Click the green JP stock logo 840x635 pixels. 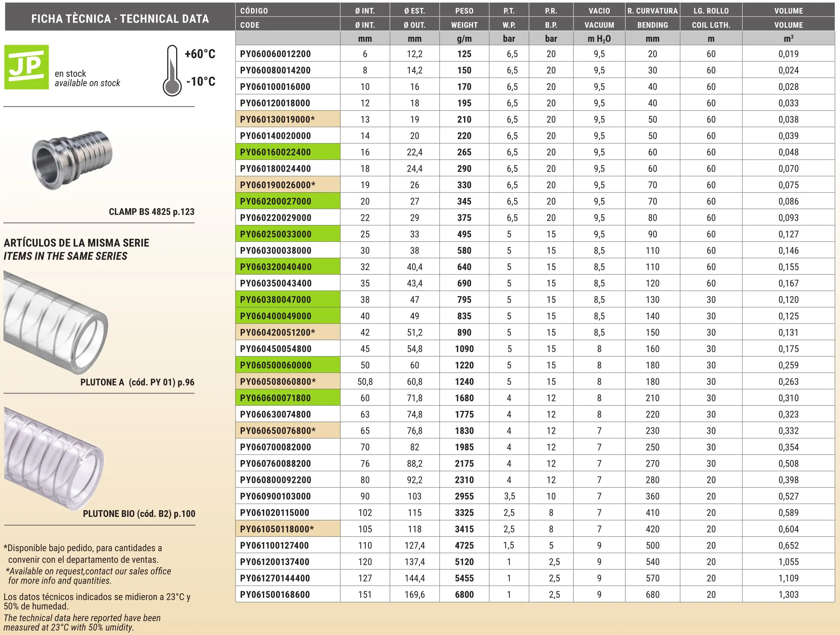[x=27, y=67]
